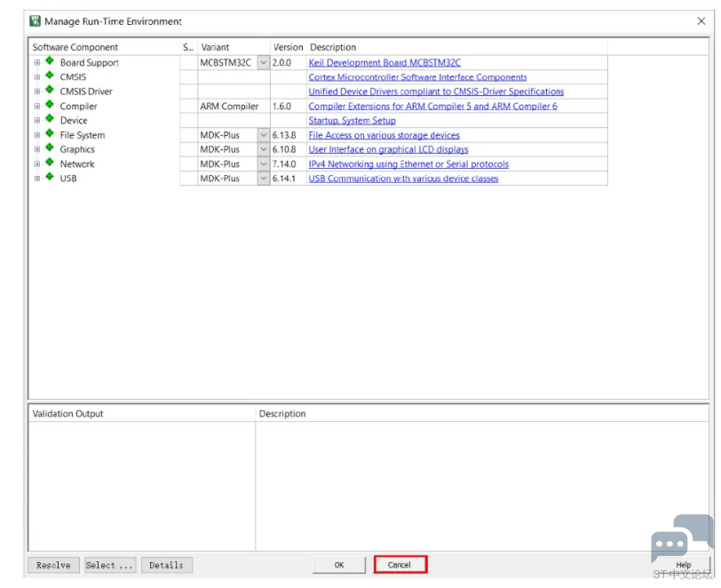The image size is (721, 588).
Task: Expand the Network tree node
Action: pyautogui.click(x=37, y=163)
